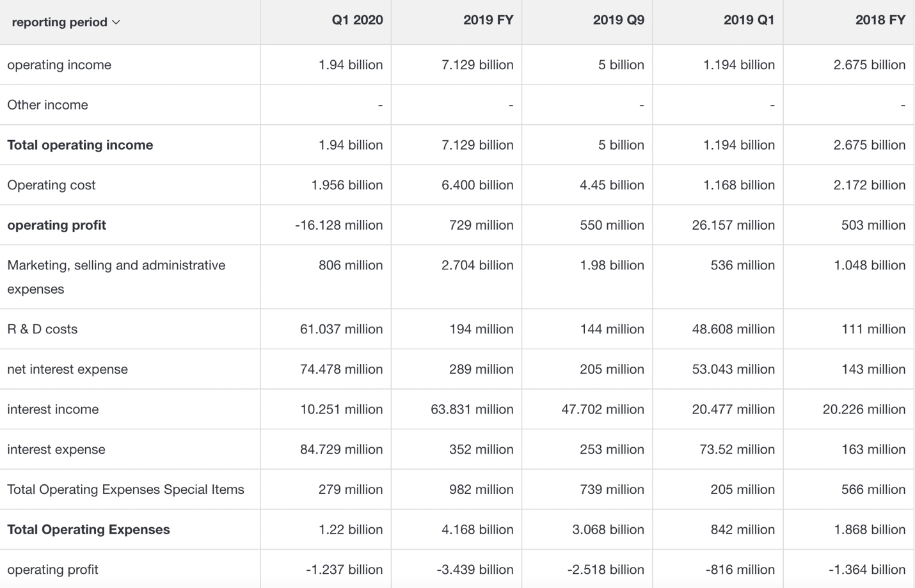
Task: Choose the 2019 Q1 column header
Action: (749, 20)
